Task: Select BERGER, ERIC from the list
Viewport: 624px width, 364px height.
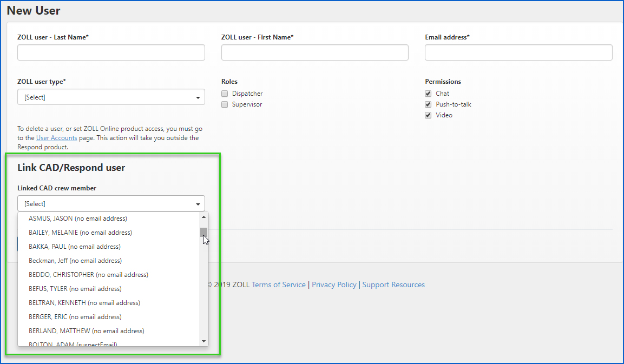Action: (x=75, y=317)
